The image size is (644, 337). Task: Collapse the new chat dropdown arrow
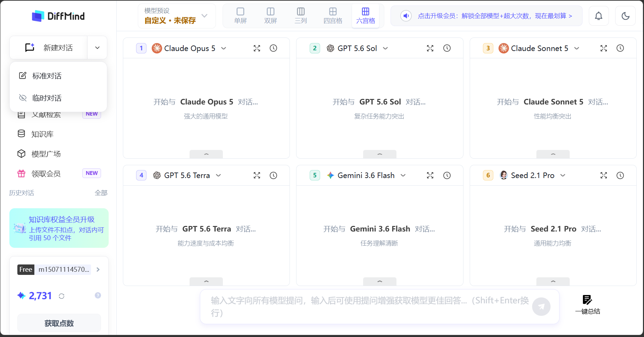(98, 48)
